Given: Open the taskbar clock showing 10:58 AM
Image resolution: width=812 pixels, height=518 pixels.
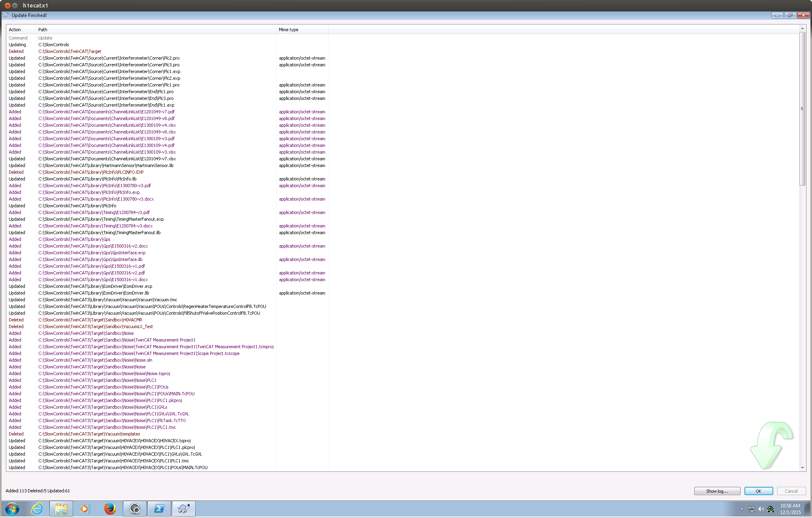Looking at the screenshot, I should 790,509.
